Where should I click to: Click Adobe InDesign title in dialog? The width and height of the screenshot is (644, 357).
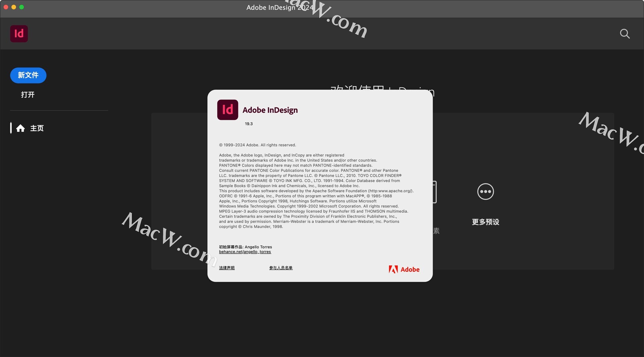tap(270, 110)
